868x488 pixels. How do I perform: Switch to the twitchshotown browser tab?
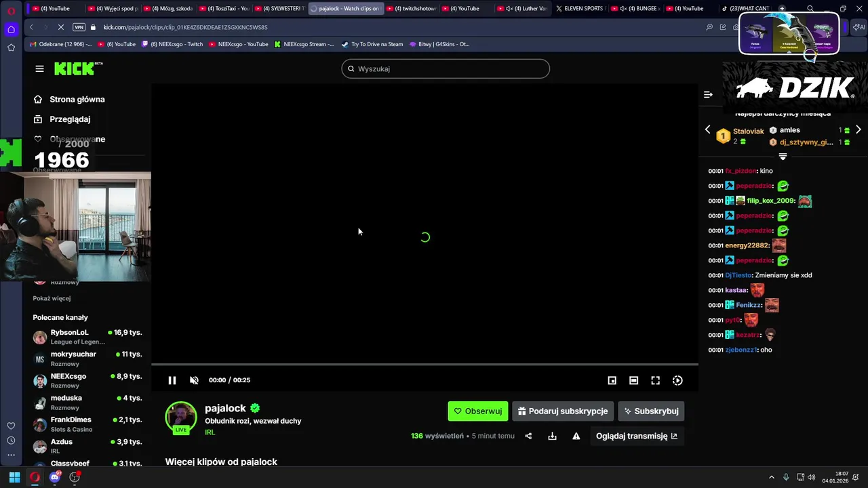pos(410,8)
